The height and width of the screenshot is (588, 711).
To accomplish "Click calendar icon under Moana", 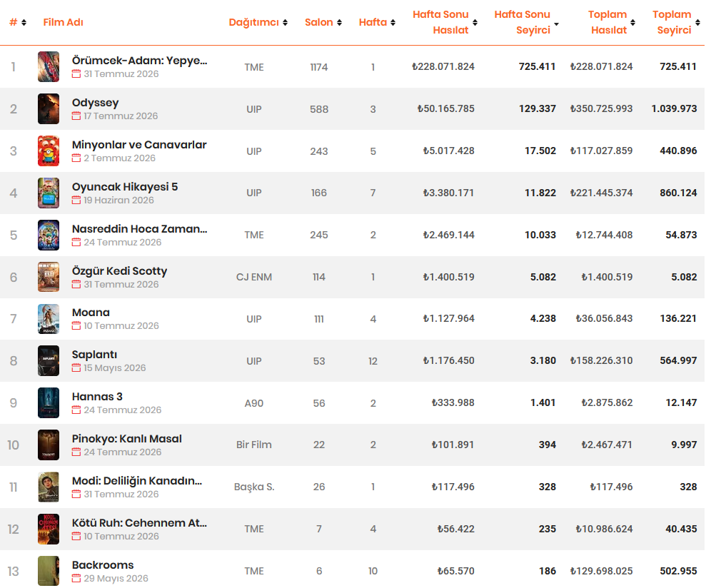I will pos(76,325).
